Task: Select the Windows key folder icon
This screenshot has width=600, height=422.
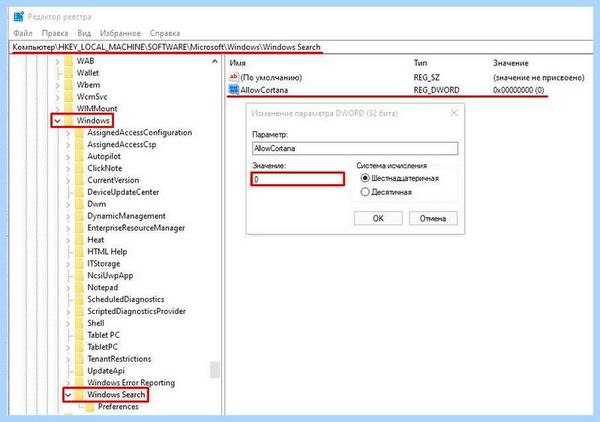Action: pyautogui.click(x=68, y=121)
